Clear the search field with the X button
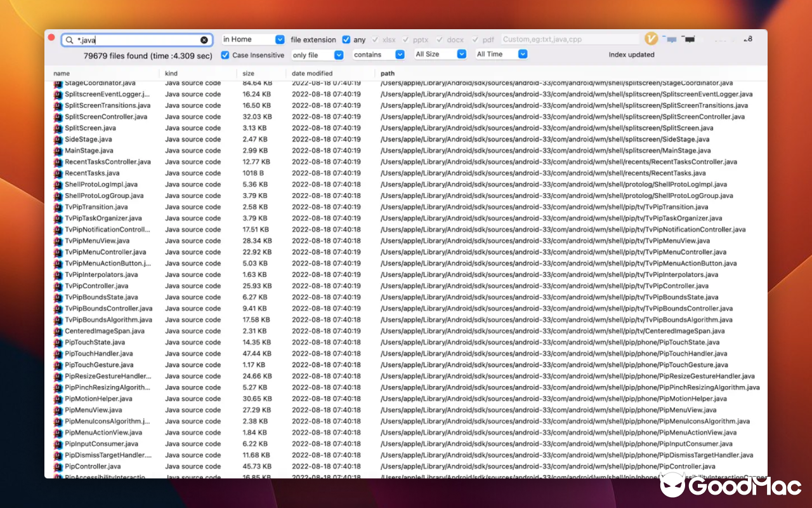The height and width of the screenshot is (508, 812). 205,39
